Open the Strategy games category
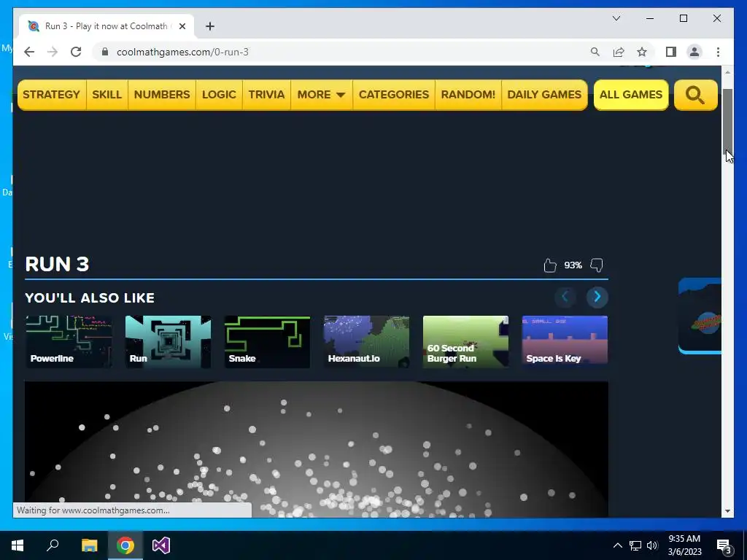 coord(52,95)
